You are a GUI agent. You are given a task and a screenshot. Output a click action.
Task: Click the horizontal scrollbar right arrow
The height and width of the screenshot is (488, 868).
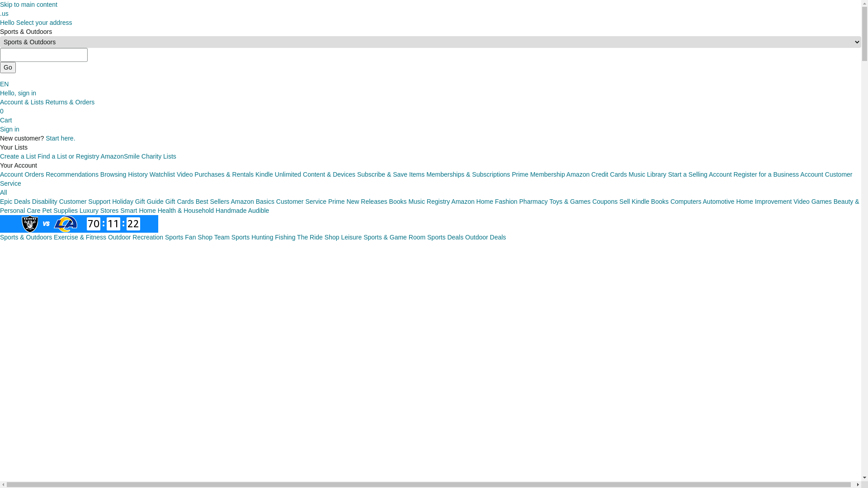coord(857,484)
